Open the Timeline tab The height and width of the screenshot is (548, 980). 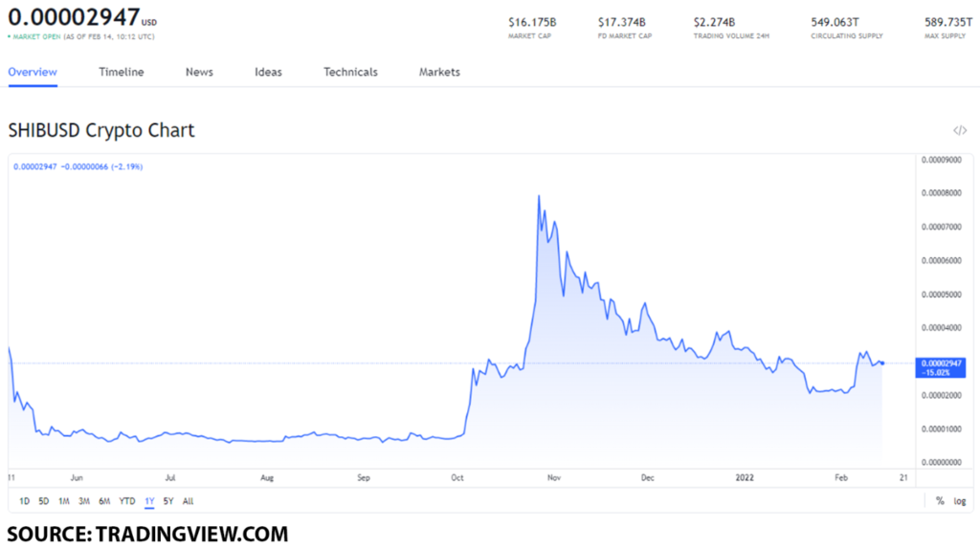pyautogui.click(x=122, y=72)
